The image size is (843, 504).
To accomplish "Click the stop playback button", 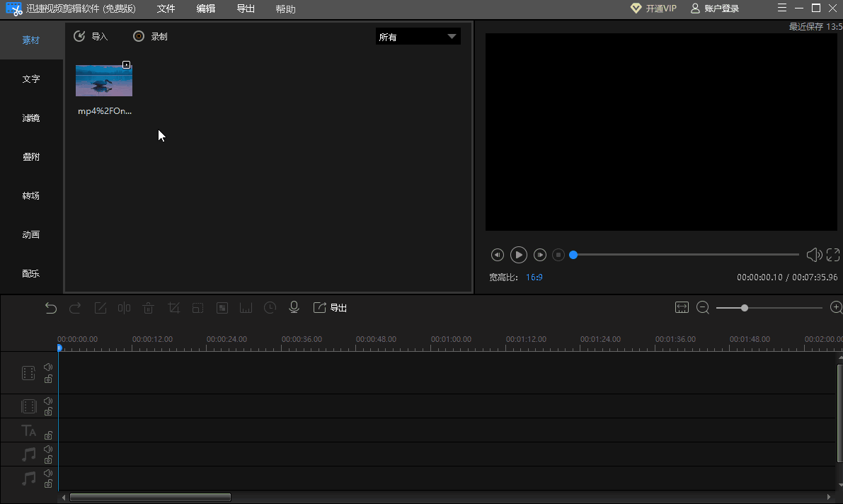I will coord(558,255).
